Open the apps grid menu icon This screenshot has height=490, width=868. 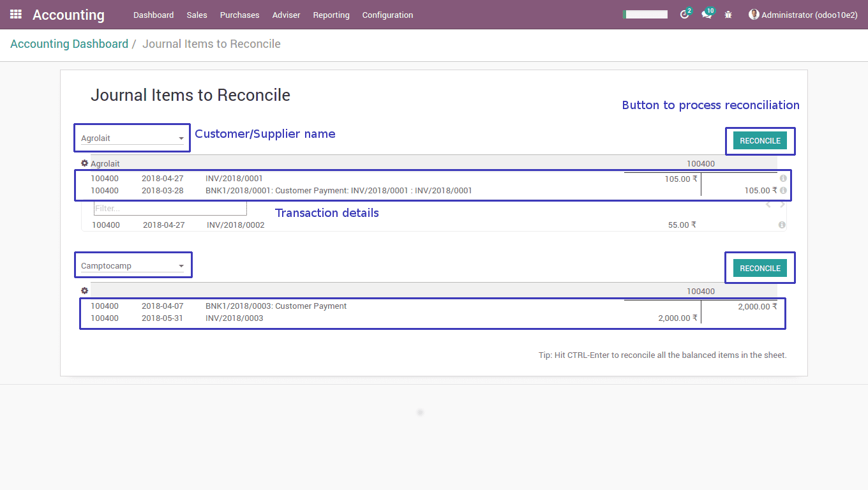point(16,14)
